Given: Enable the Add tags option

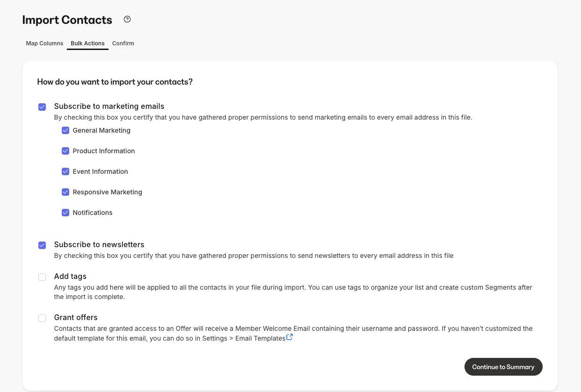Looking at the screenshot, I should (42, 277).
